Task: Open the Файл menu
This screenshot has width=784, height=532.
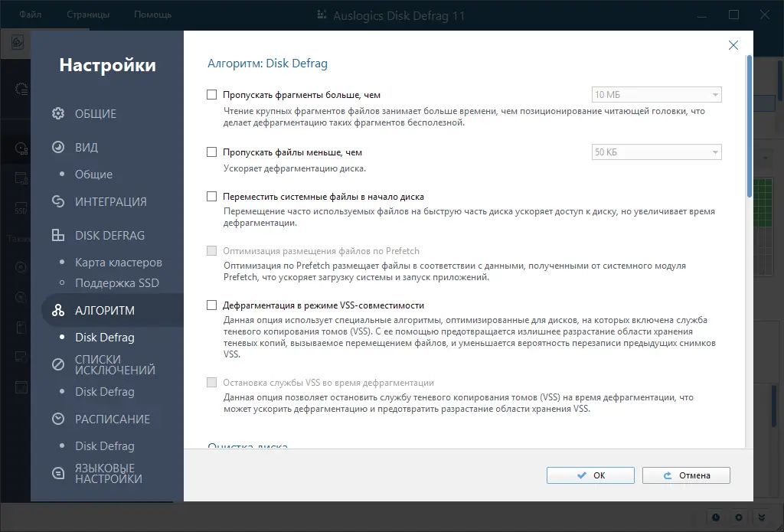Action: [30, 15]
